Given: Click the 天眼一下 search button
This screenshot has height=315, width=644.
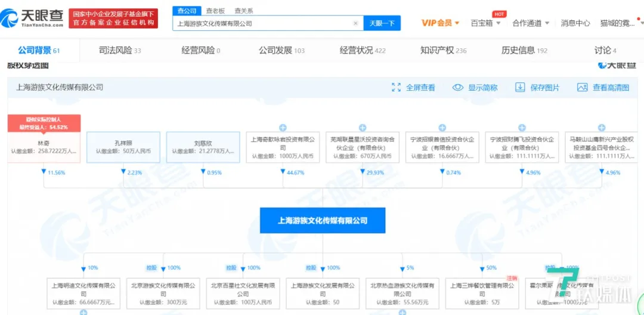Looking at the screenshot, I should 382,23.
